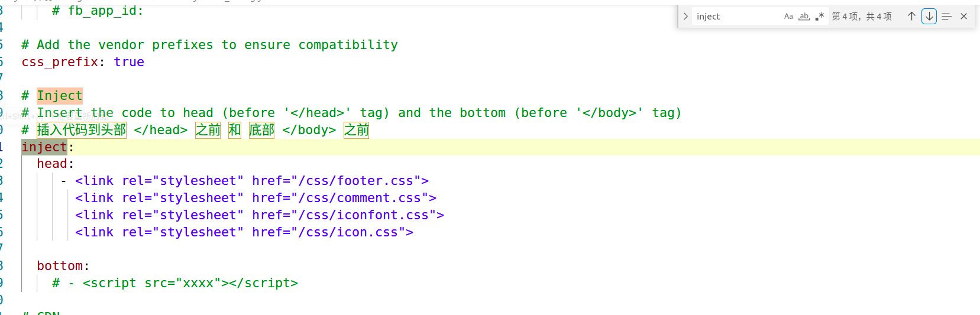This screenshot has height=315, width=980.
Task: Place cursor on the 'inject' key
Action: 44,147
